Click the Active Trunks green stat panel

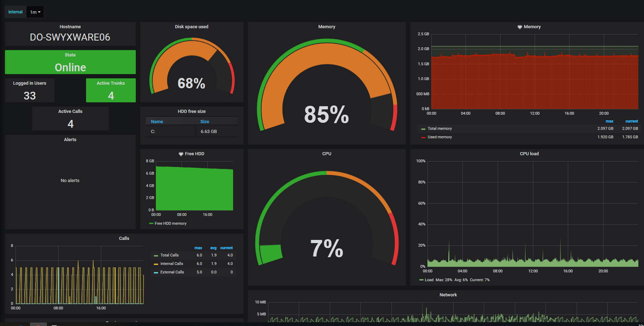click(111, 90)
